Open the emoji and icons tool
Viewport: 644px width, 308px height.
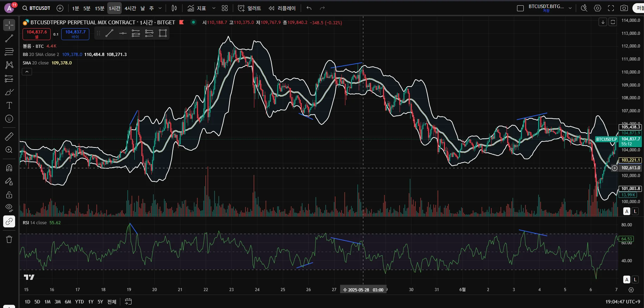[x=9, y=119]
